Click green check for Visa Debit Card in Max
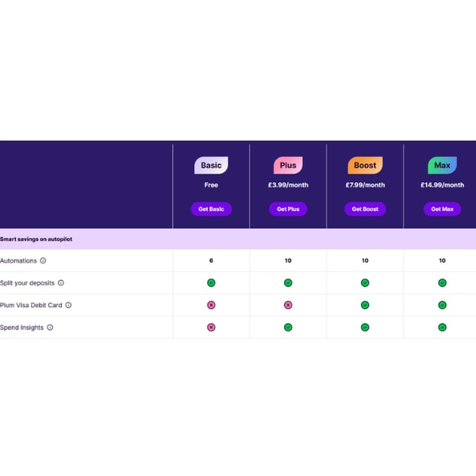Screen dimensions: 476x476 [443, 305]
